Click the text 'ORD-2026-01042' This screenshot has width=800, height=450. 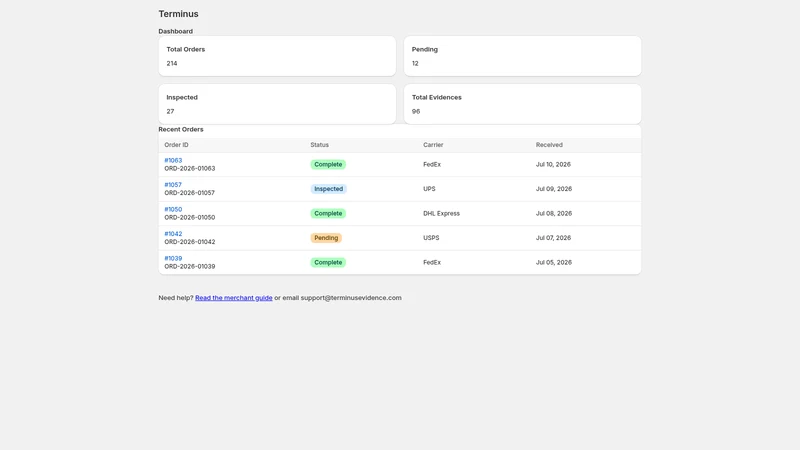pos(190,242)
